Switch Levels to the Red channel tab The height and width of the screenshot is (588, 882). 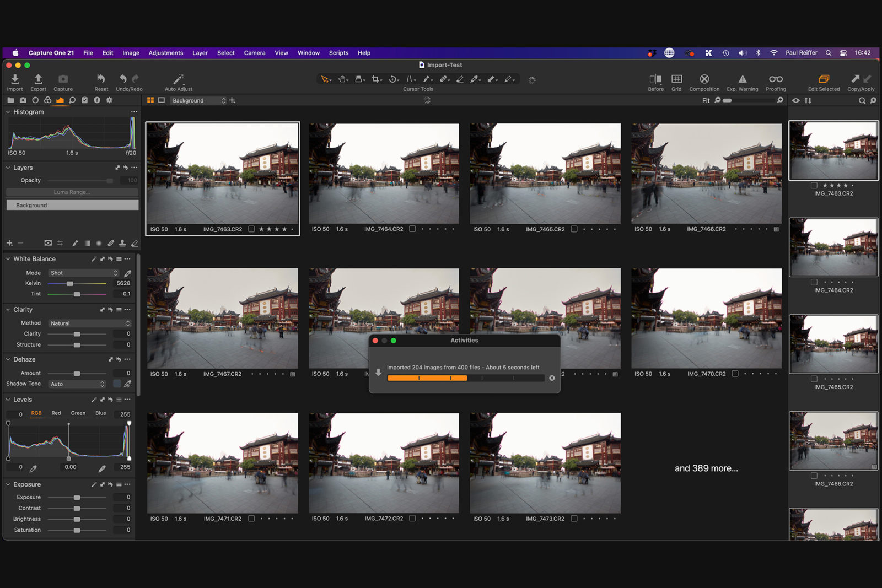point(56,412)
